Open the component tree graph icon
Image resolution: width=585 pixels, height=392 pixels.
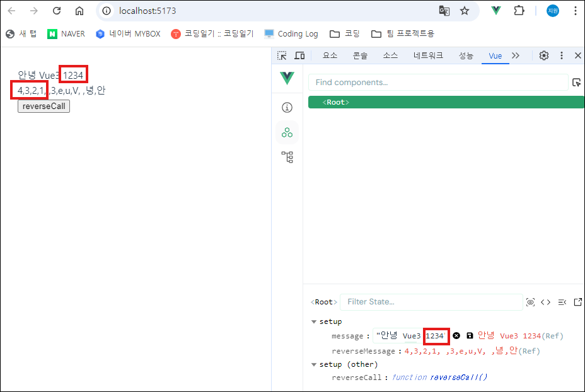tap(287, 157)
